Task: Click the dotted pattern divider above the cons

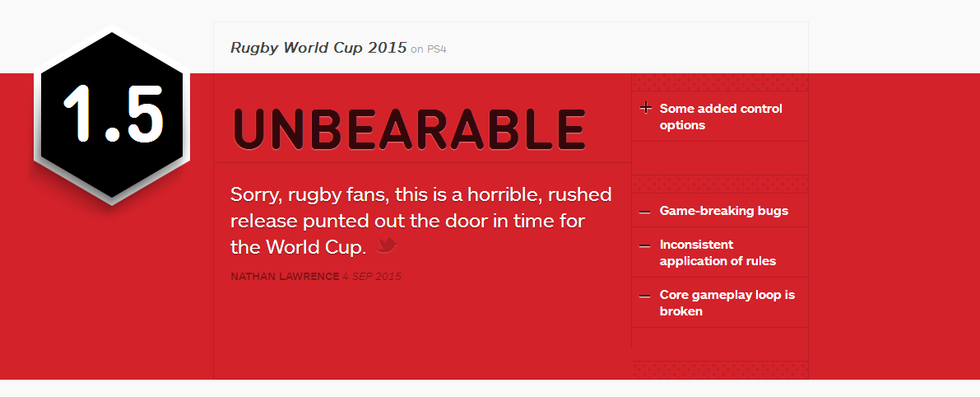Action: [720, 184]
